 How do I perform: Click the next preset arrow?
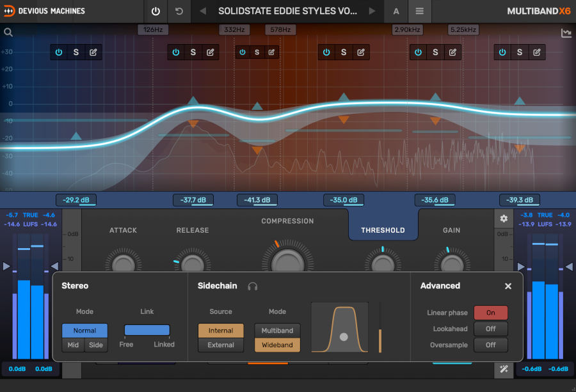(372, 11)
